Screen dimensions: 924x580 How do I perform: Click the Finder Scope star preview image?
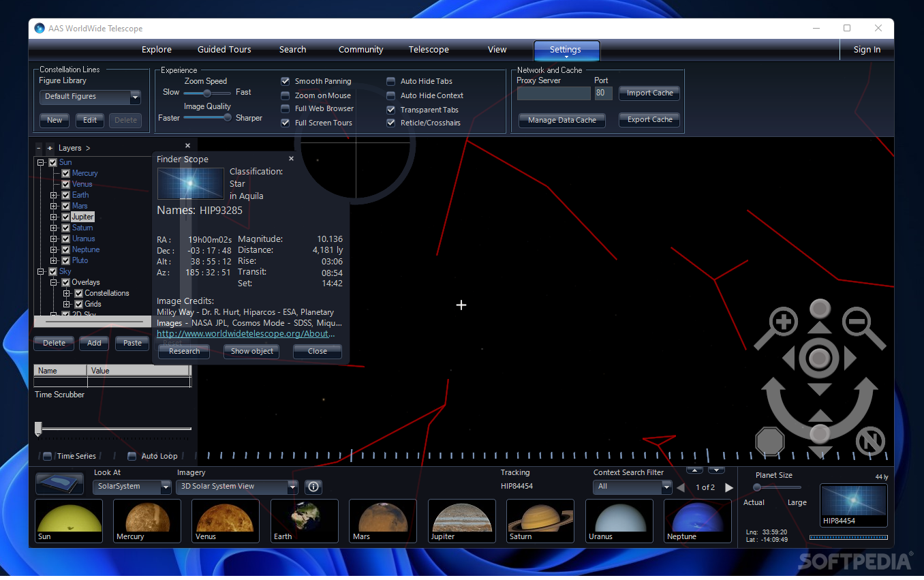pos(191,184)
